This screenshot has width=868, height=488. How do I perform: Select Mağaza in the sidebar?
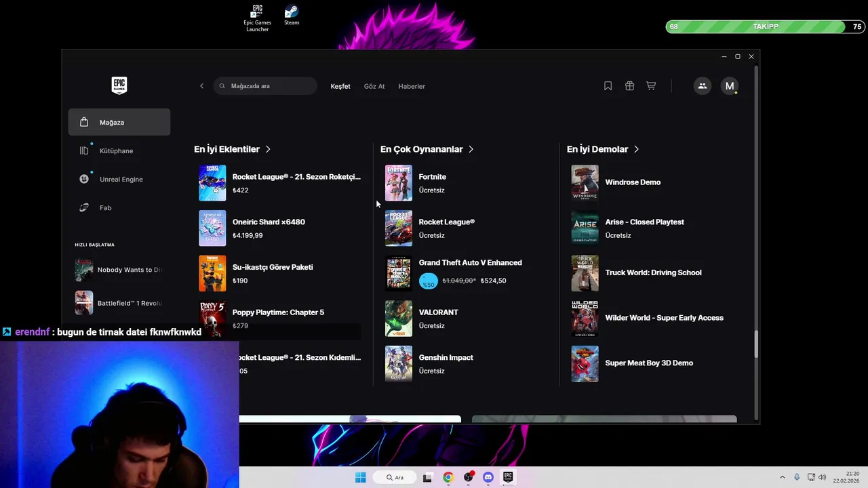[x=119, y=122]
